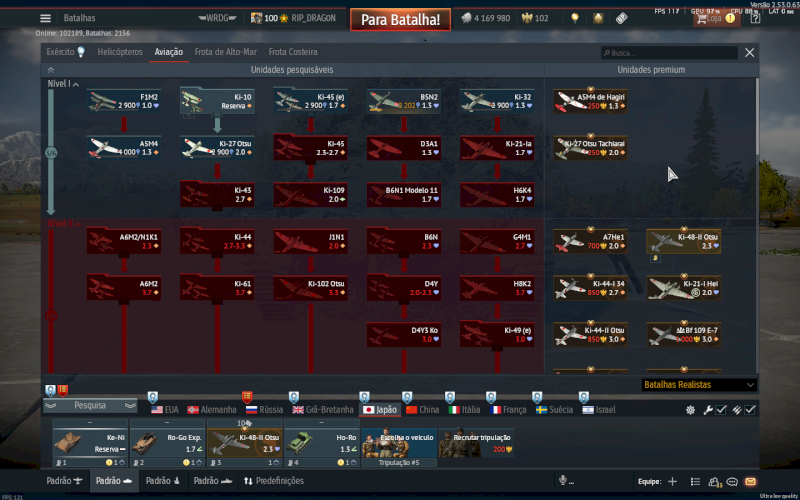Add a squad member with the plus icon
Screen dimensions: 800x500
click(x=672, y=481)
